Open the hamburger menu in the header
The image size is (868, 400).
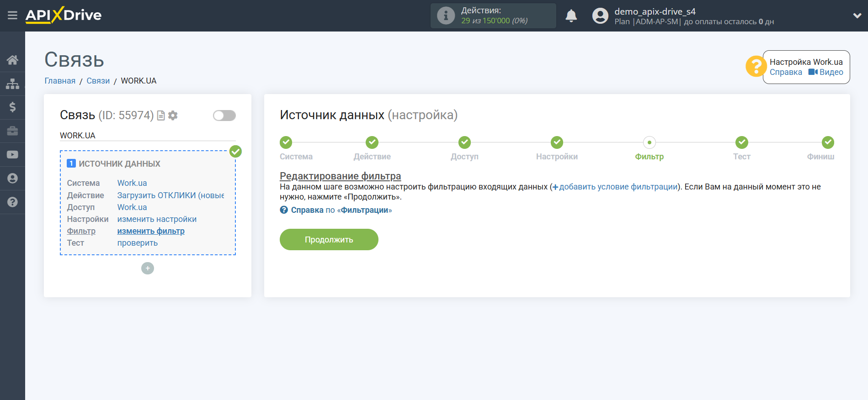pyautogui.click(x=12, y=16)
